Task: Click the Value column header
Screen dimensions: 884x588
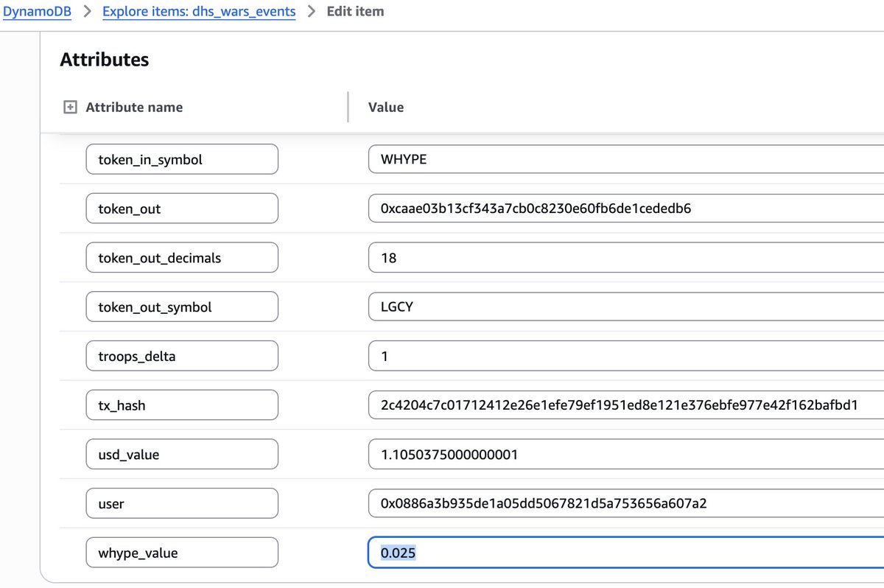Action: 386,108
